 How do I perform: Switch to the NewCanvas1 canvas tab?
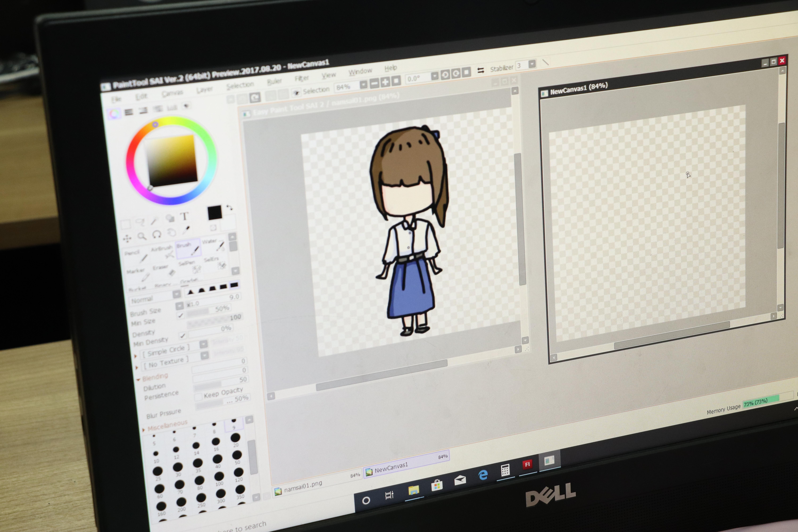pos(406,464)
